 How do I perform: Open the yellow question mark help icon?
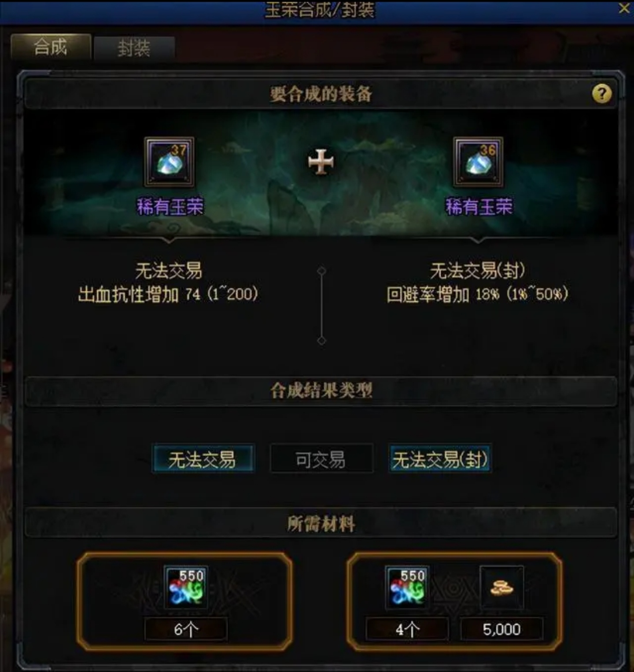pos(602,94)
